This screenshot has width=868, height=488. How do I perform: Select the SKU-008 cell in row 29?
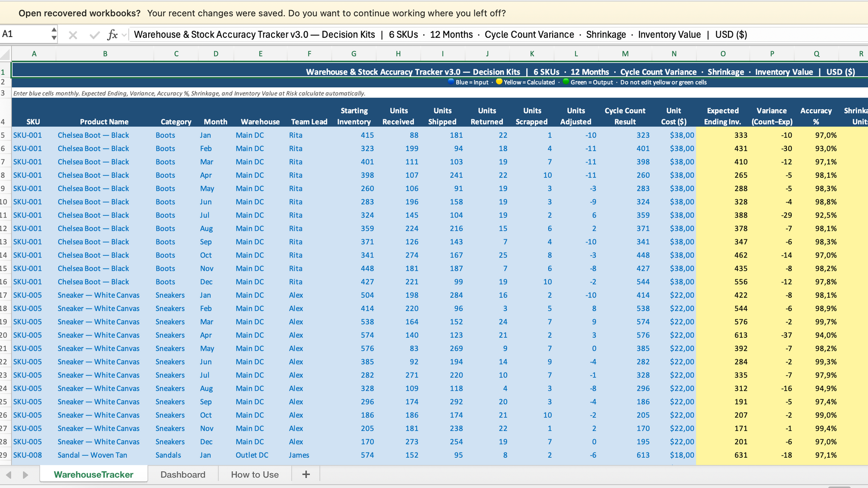point(28,455)
